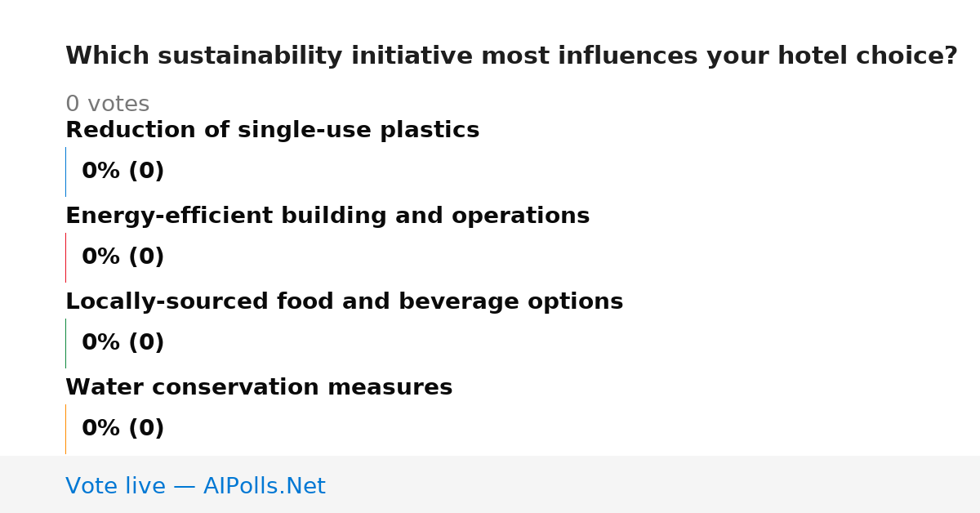Choose Locally-sourced food and beverage options
This screenshot has height=513, width=980.
tap(344, 302)
